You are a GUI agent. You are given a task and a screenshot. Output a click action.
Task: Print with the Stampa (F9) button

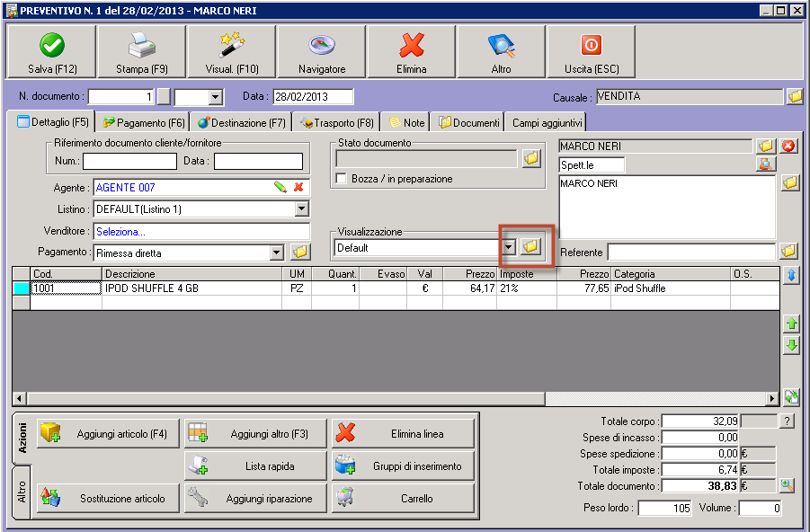(141, 52)
